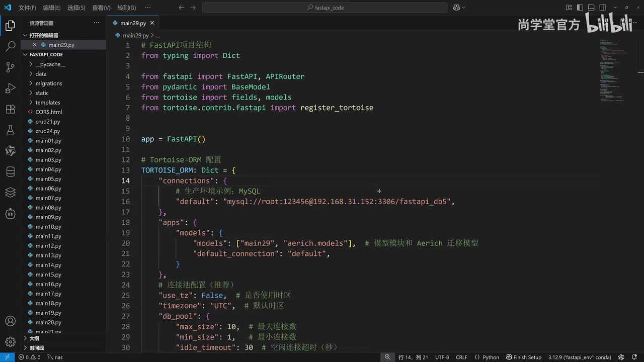Open the robot assistant view in activity bar

click(x=10, y=213)
